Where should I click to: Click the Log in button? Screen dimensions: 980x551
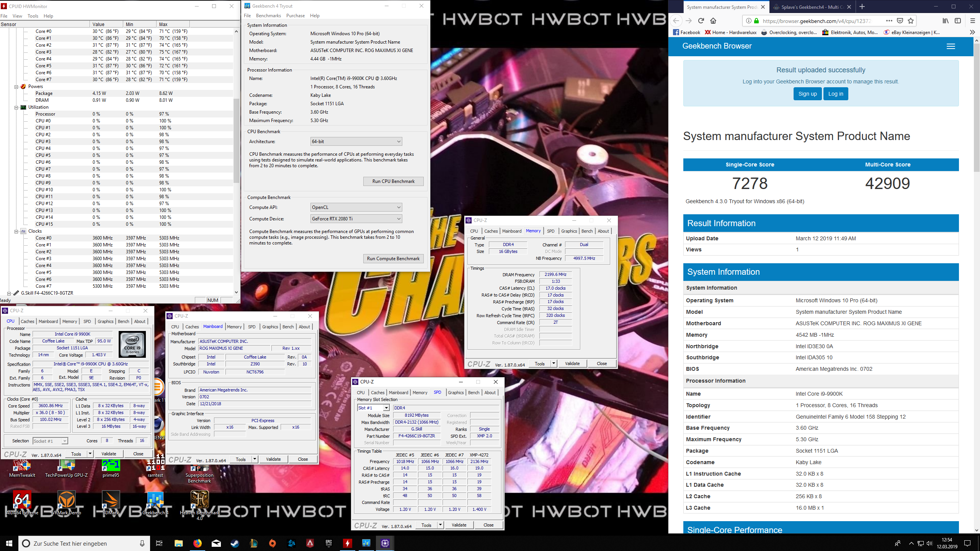pos(836,94)
